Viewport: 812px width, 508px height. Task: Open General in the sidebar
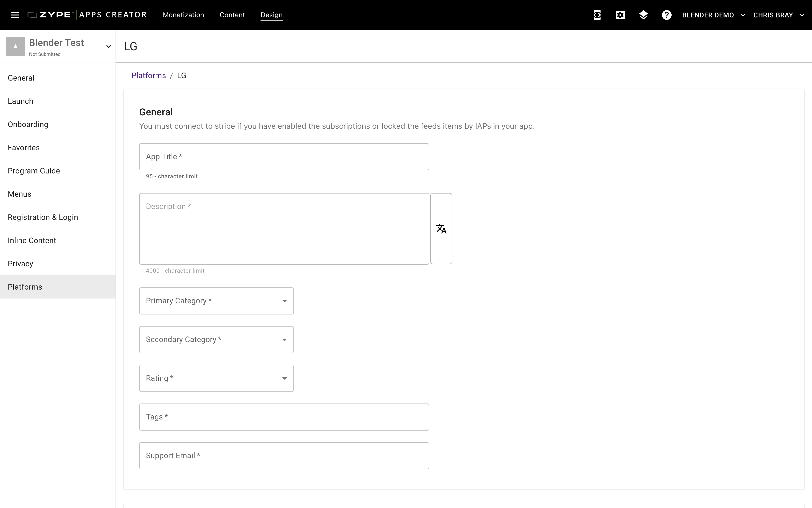tap(58, 78)
